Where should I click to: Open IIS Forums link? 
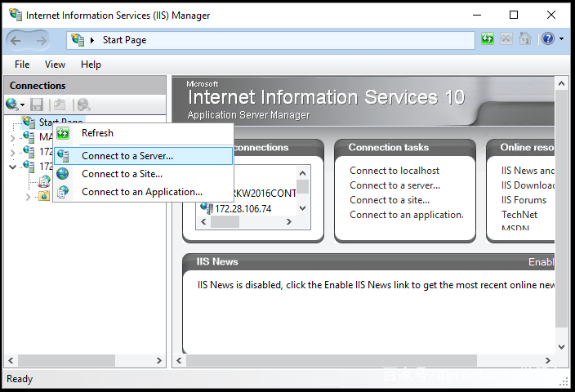(x=524, y=200)
